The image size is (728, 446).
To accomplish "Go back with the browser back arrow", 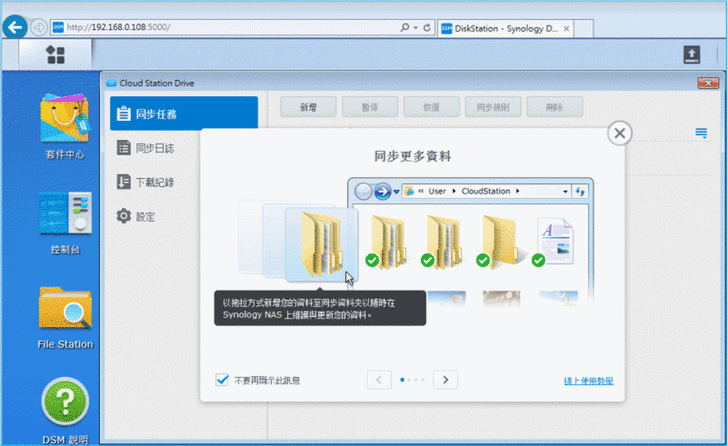I will click(15, 27).
